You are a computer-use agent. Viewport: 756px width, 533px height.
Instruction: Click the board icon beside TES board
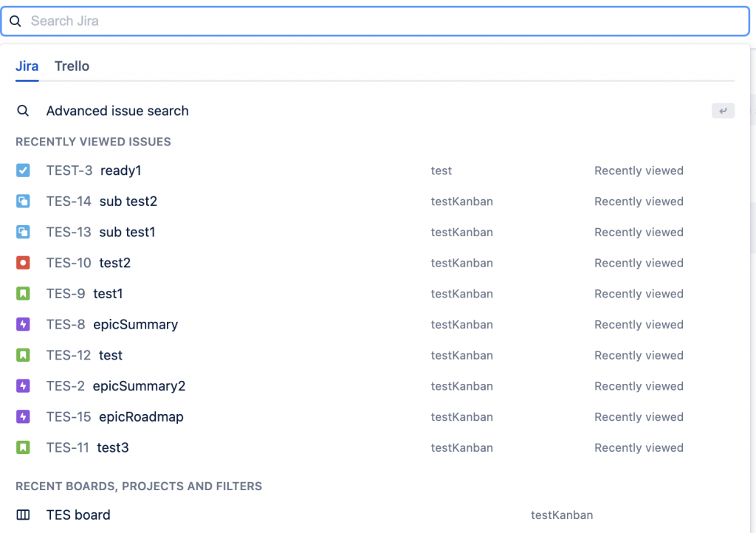coord(23,515)
